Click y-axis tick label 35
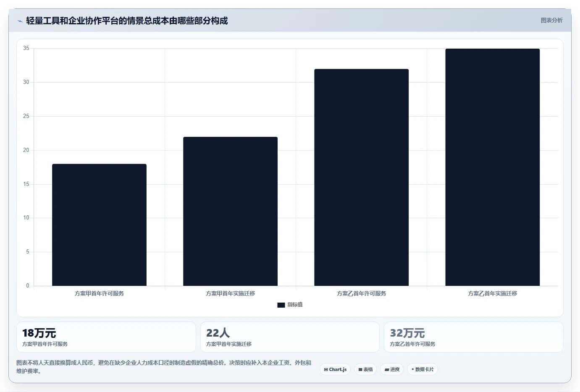 (x=26, y=48)
